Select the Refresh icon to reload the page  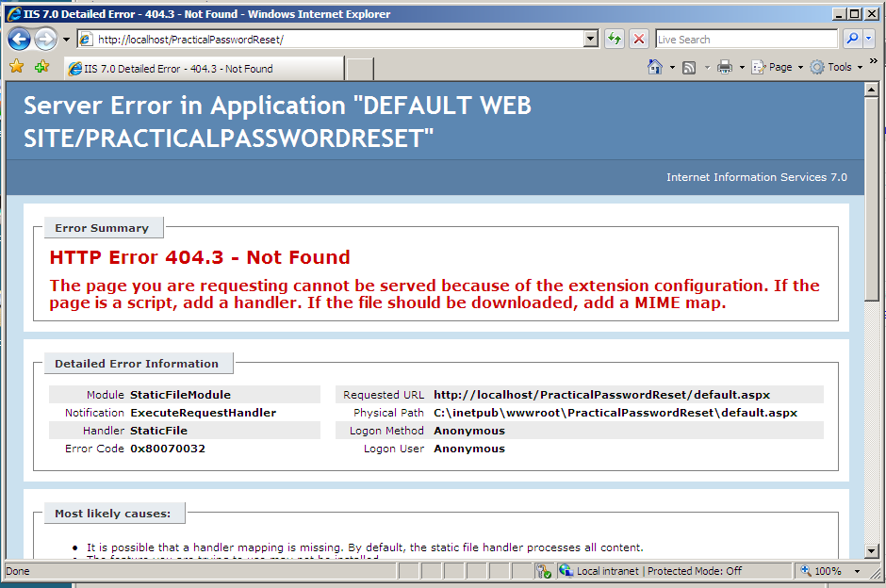pos(614,39)
